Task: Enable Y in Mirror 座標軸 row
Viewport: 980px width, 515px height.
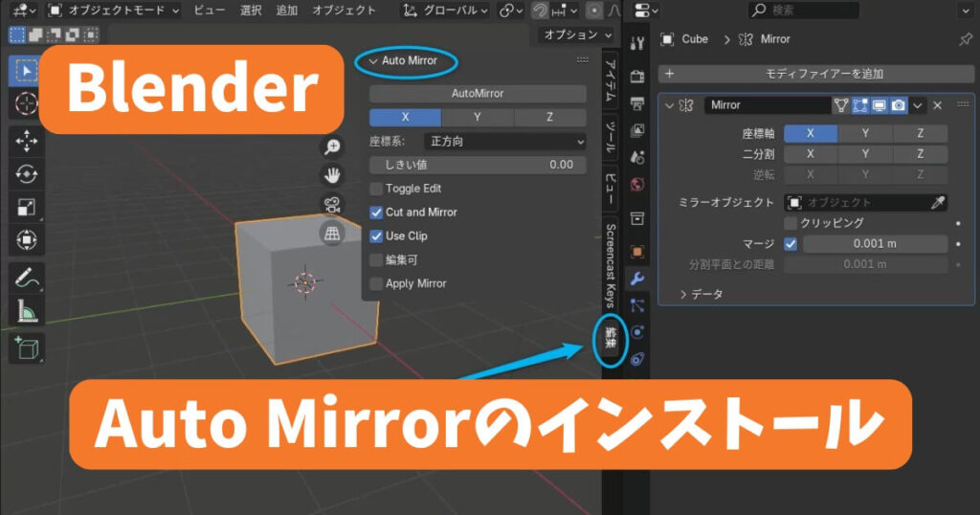Action: click(865, 134)
